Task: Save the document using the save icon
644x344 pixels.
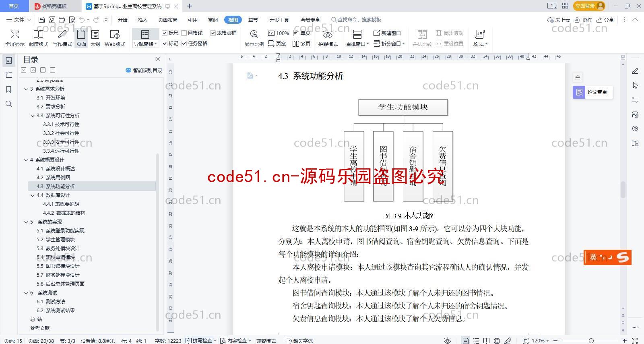Action: click(x=41, y=20)
